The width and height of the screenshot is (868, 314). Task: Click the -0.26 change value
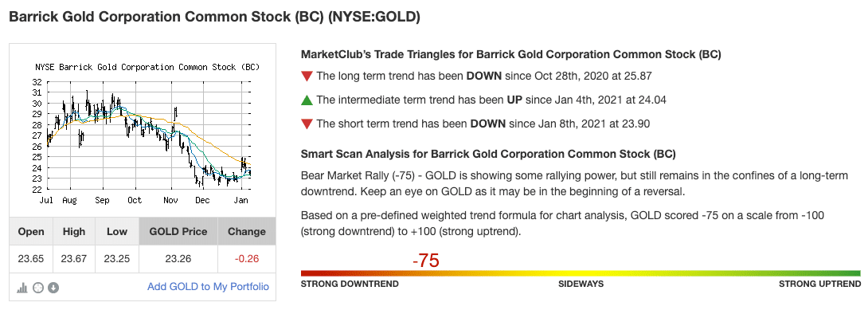[x=246, y=259]
